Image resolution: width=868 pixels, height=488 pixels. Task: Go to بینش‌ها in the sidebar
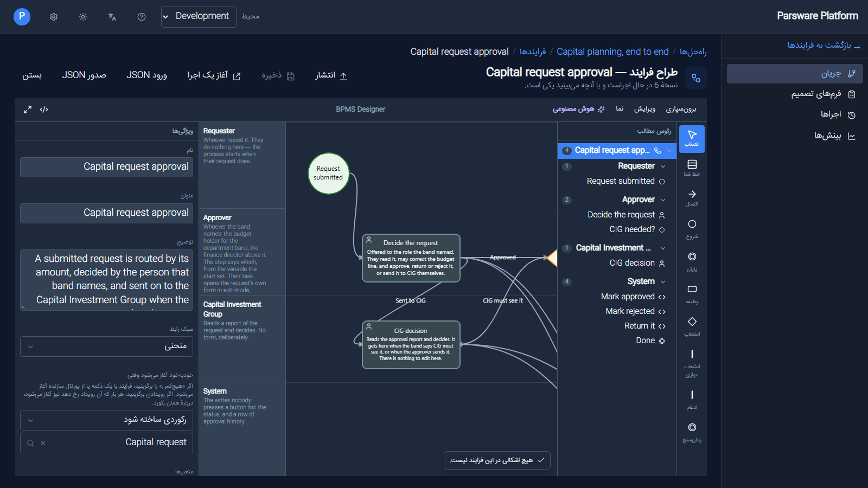795,136
